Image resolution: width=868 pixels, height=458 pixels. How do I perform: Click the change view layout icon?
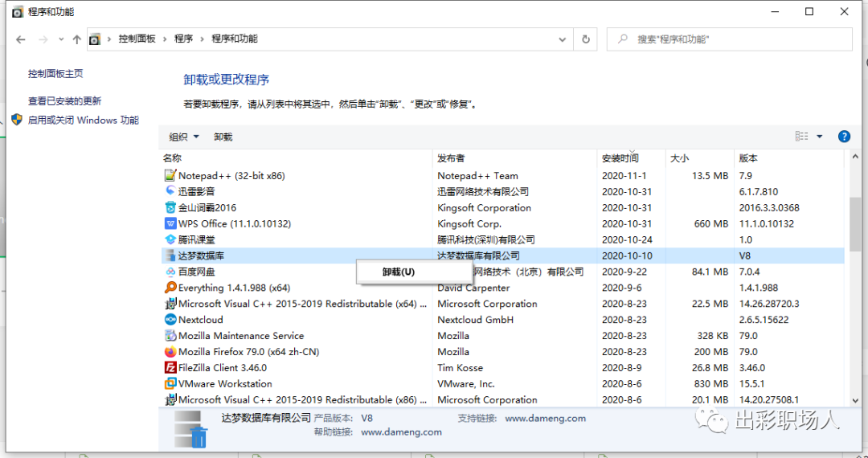tap(801, 137)
